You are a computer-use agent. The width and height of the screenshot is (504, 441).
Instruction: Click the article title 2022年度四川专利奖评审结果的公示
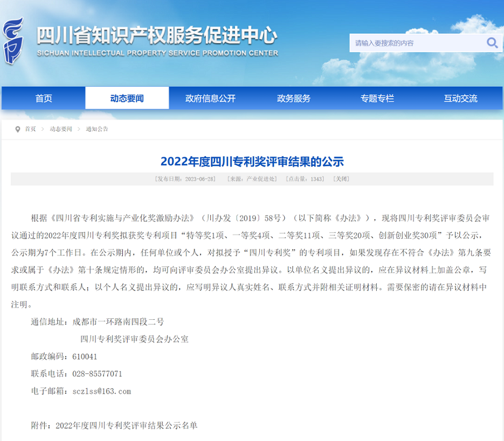pyautogui.click(x=252, y=161)
